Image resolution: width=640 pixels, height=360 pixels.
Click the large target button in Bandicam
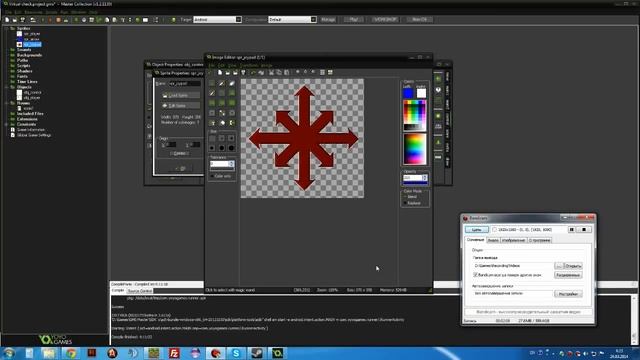coord(477,230)
